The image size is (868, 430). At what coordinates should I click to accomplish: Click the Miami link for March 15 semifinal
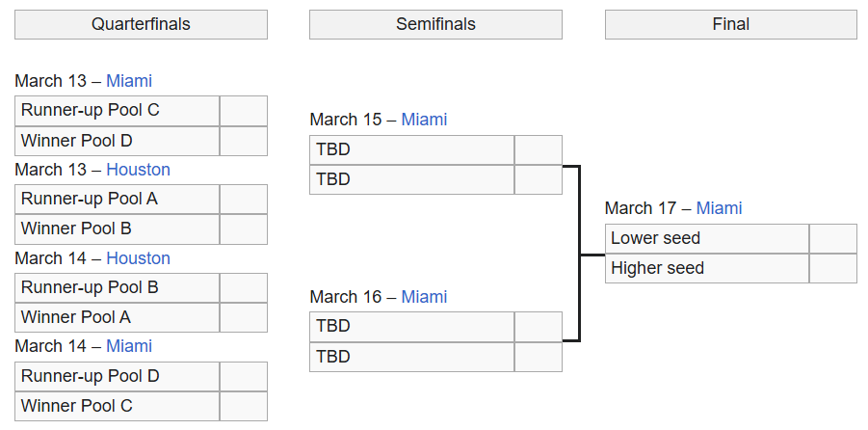pos(424,120)
